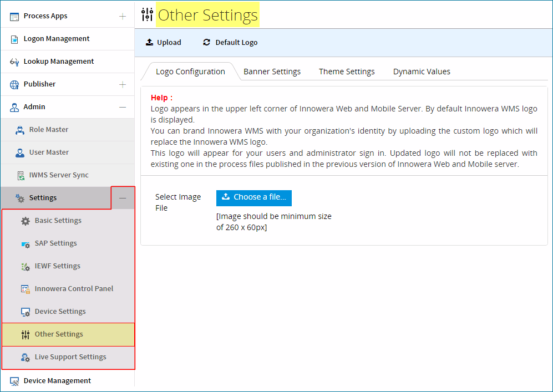Switch to the Banner Settings tab
The image size is (553, 392).
click(272, 72)
